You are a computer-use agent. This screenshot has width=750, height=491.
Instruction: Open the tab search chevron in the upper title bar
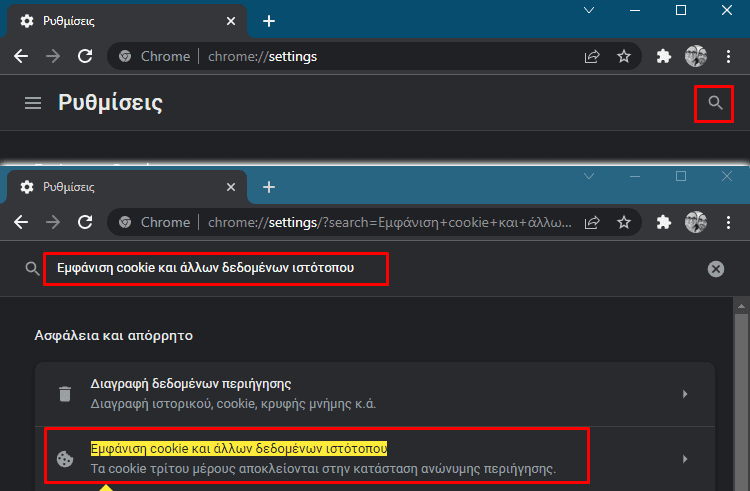point(589,10)
